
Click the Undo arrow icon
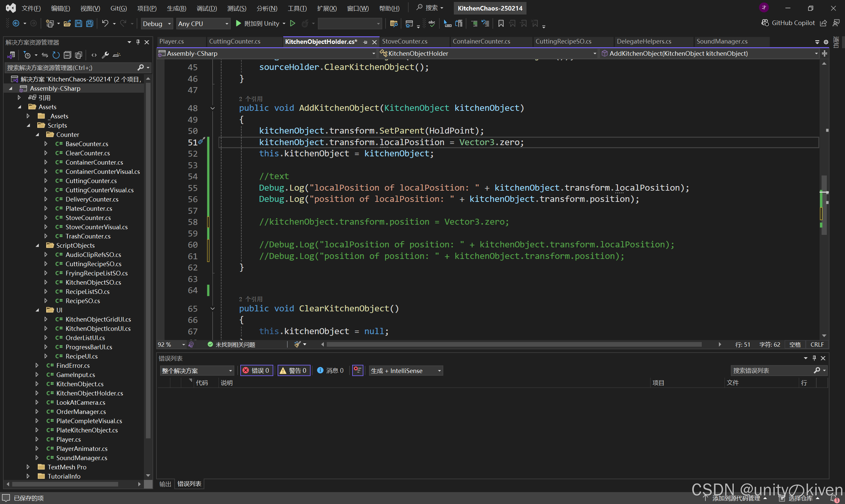(105, 23)
